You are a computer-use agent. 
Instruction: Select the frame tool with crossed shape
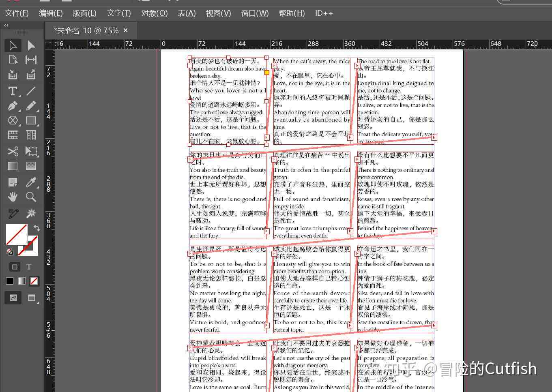13,120
